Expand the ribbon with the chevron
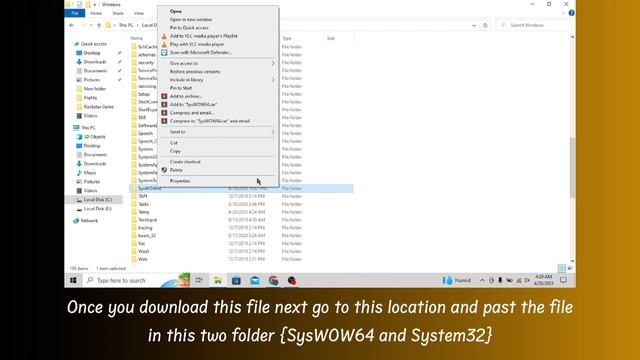This screenshot has height=360, width=640. pos(563,13)
